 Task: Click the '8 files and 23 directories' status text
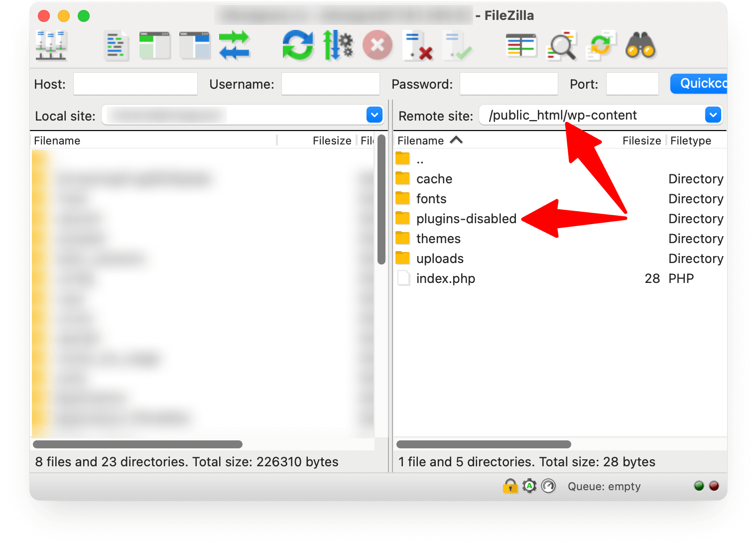[187, 462]
